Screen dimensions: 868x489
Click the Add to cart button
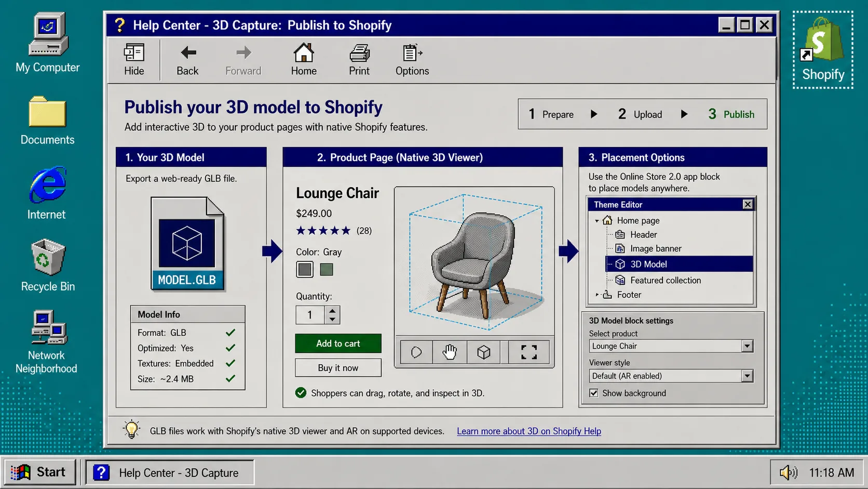[x=338, y=343]
